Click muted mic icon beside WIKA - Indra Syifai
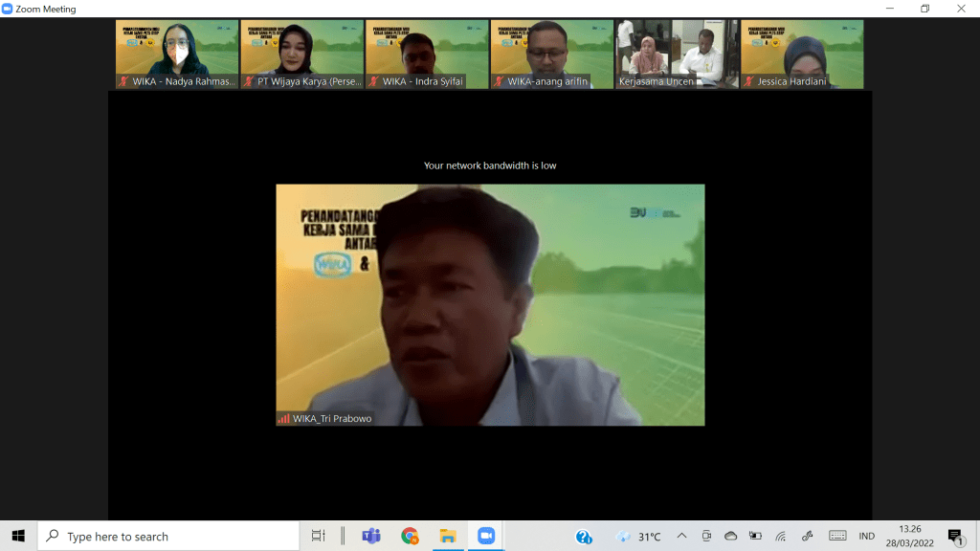The height and width of the screenshot is (551, 980). point(374,81)
